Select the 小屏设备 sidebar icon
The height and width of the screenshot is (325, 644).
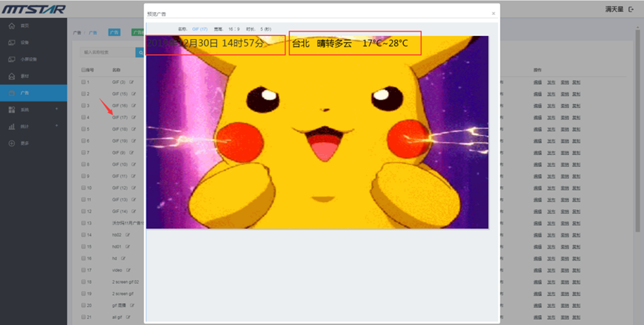pyautogui.click(x=12, y=59)
